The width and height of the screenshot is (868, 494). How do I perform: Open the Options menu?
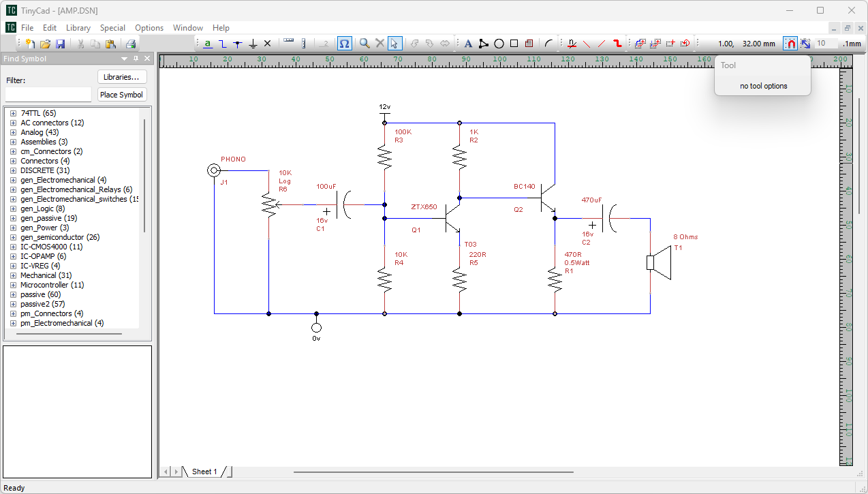pos(149,28)
